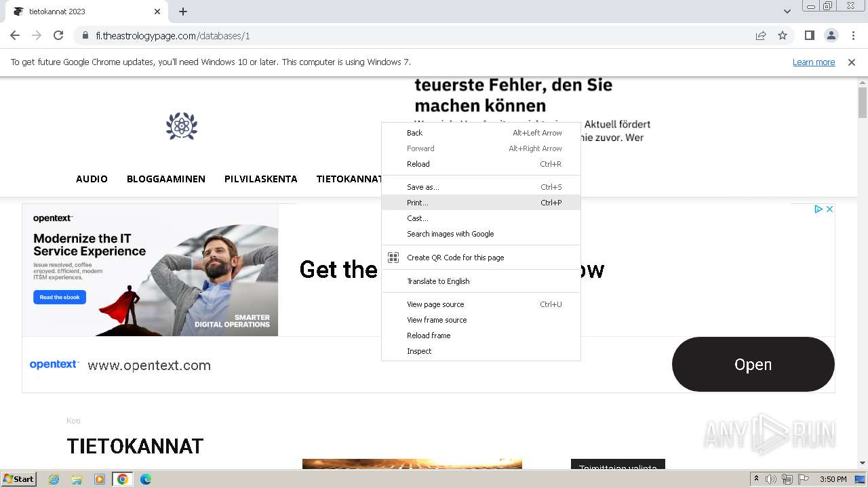Open www.opentext.com ad link
The height and width of the screenshot is (488, 868).
(149, 365)
